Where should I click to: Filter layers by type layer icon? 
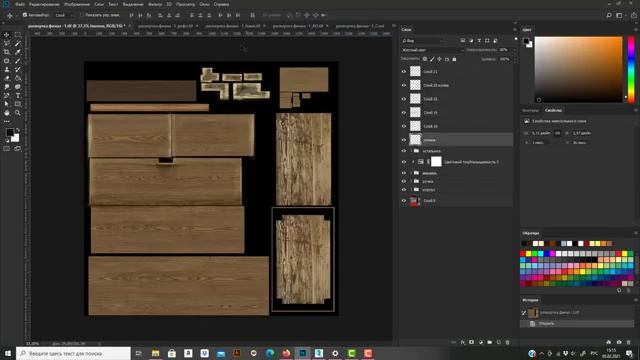479,41
